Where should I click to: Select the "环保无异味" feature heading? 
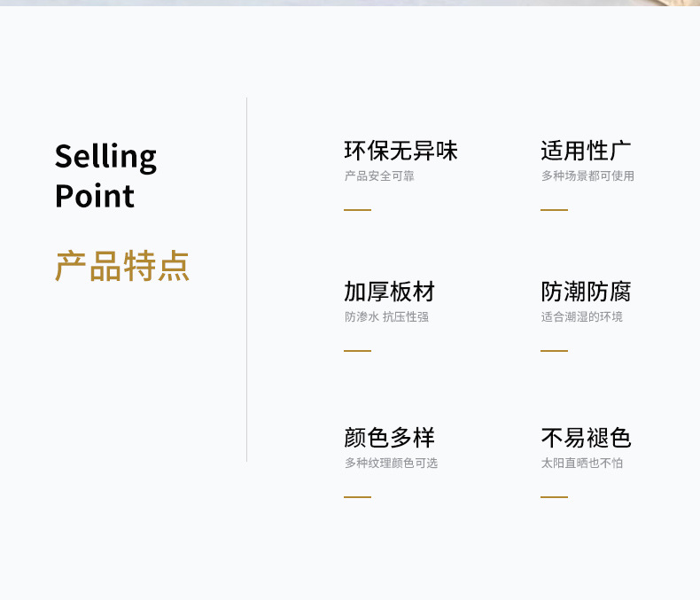[x=401, y=151]
